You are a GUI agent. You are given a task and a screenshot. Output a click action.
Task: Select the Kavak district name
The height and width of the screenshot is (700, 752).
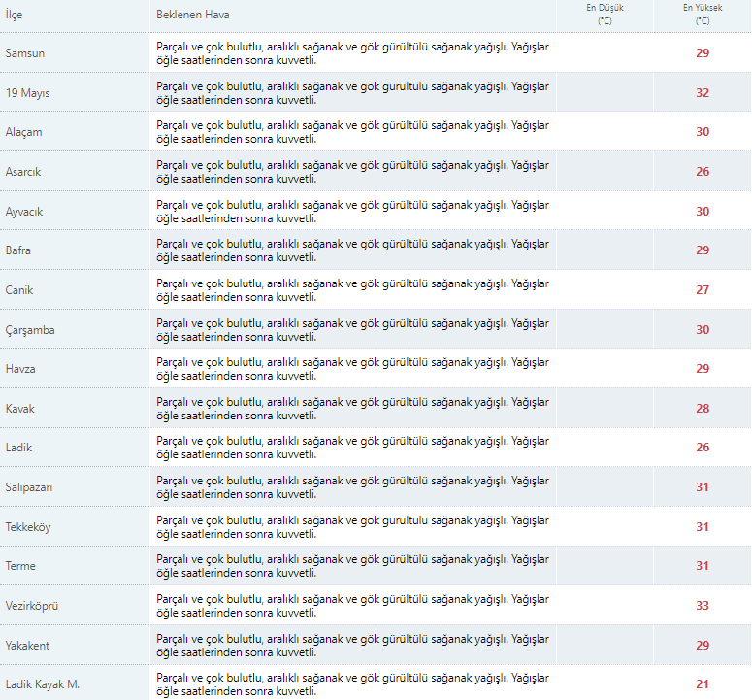(20, 409)
